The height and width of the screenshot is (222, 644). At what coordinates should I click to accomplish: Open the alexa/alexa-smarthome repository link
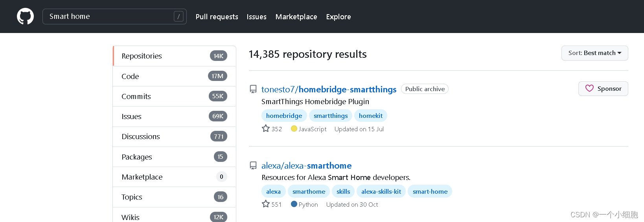[306, 165]
